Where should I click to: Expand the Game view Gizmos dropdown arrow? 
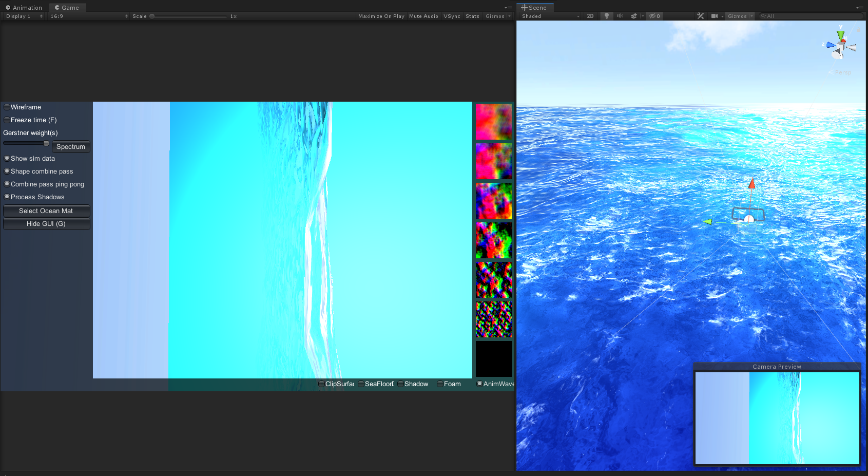509,16
